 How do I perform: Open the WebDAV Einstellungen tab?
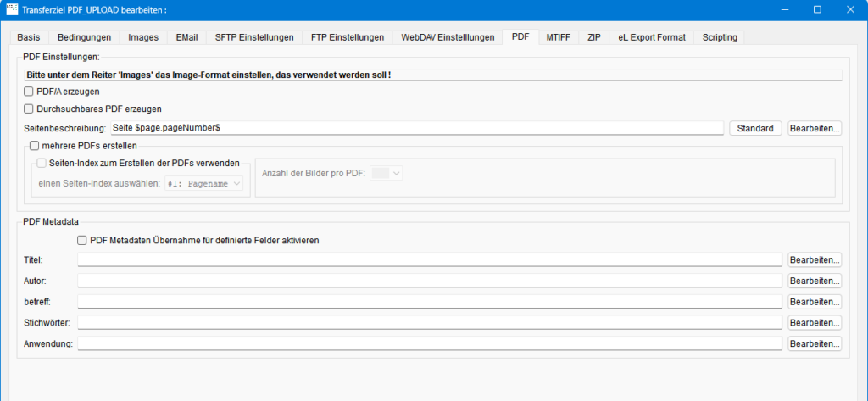[448, 37]
